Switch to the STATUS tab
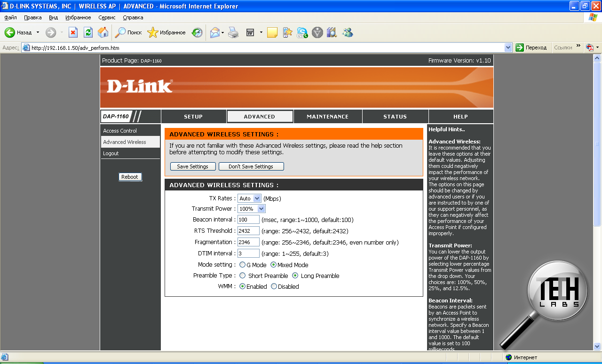 [395, 117]
